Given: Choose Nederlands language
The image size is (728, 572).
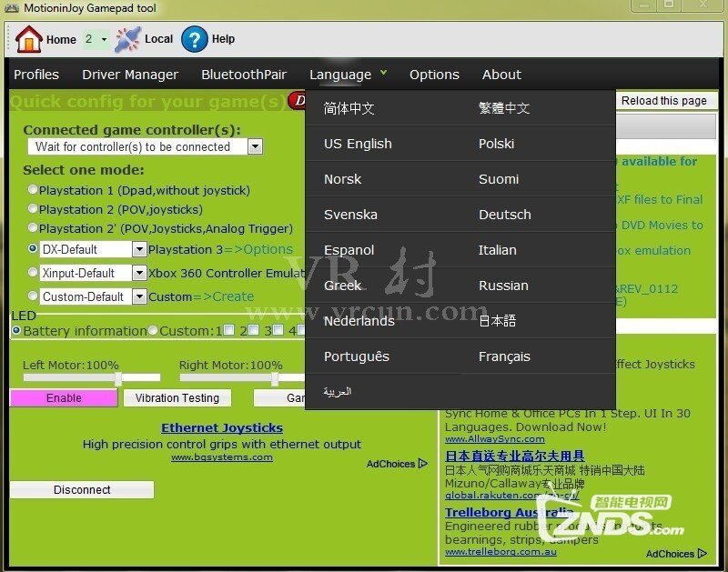Looking at the screenshot, I should tap(359, 321).
